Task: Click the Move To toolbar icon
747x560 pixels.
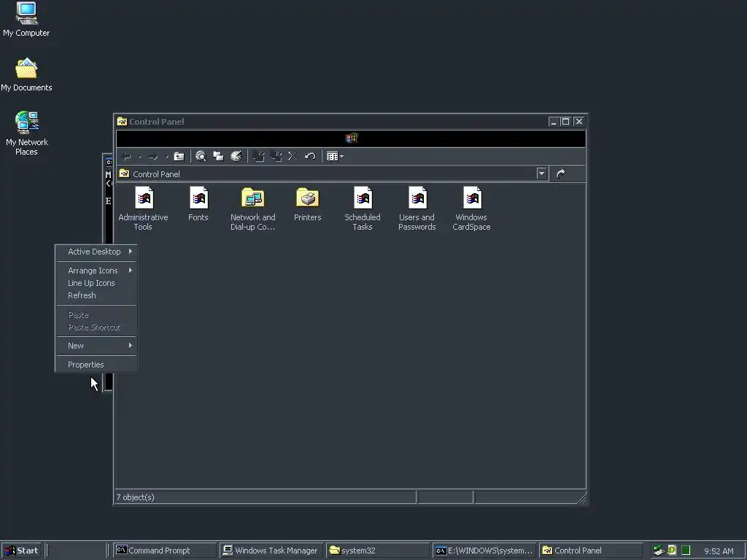Action: click(x=259, y=156)
